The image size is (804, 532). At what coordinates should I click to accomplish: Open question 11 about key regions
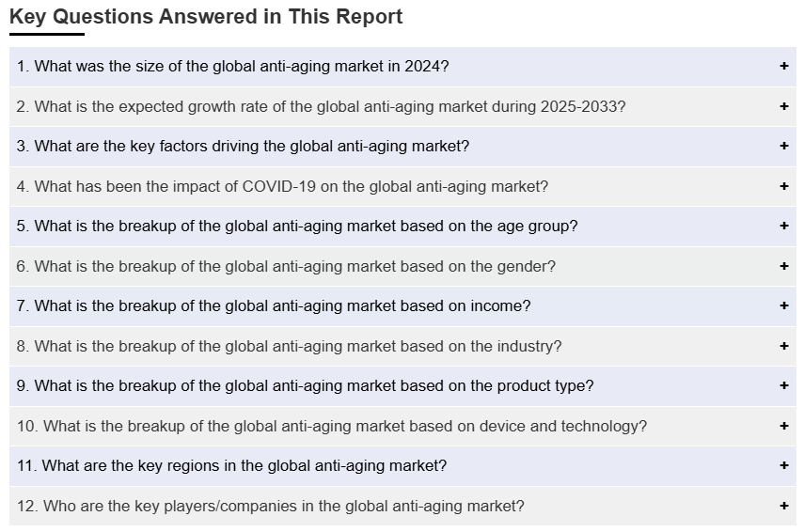pos(231,466)
